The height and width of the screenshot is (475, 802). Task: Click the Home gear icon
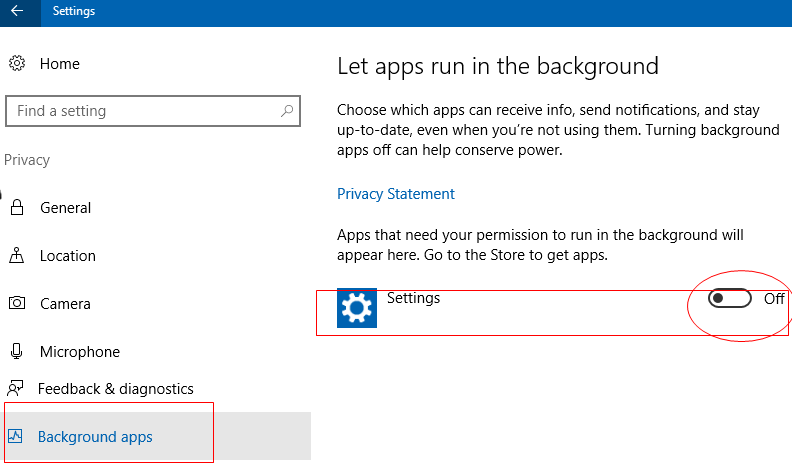pyautogui.click(x=17, y=63)
